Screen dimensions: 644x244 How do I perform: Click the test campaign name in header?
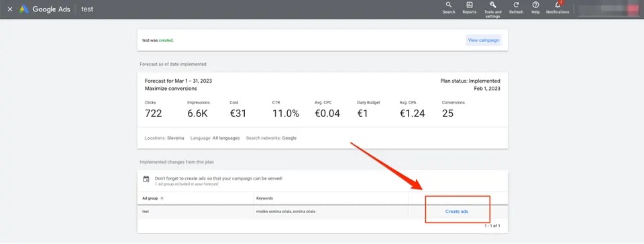tap(87, 9)
